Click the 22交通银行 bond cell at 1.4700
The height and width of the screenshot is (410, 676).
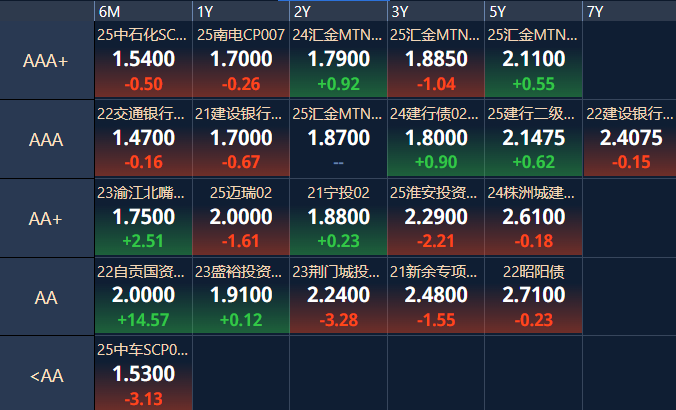[143, 139]
